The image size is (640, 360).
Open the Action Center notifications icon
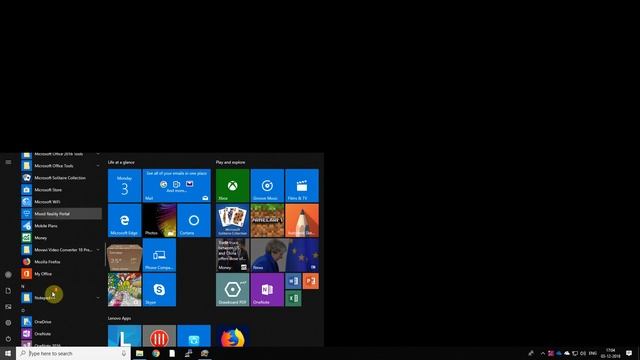[x=629, y=353]
